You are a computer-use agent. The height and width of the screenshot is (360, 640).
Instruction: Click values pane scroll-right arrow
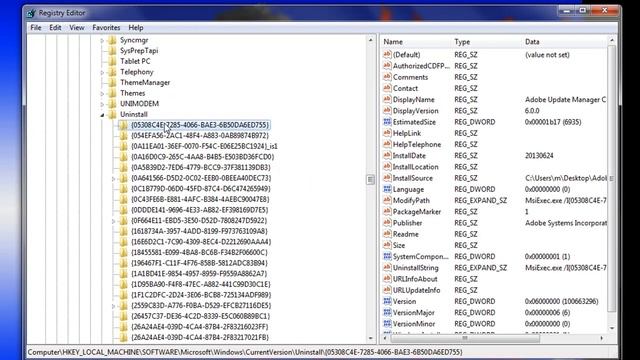pos(602,338)
